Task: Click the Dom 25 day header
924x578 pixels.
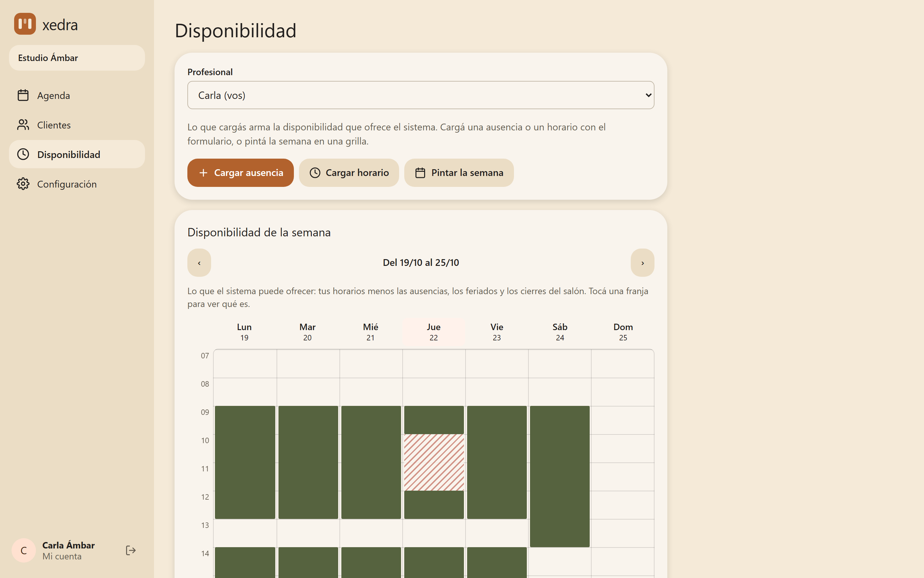Action: point(623,332)
